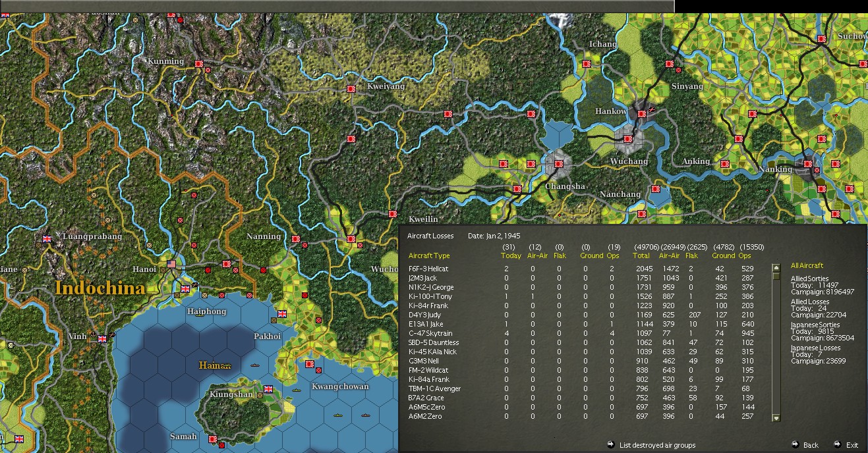Select the Japanese flag icon at Kweilin
This screenshot has width=868, height=453.
click(x=393, y=214)
